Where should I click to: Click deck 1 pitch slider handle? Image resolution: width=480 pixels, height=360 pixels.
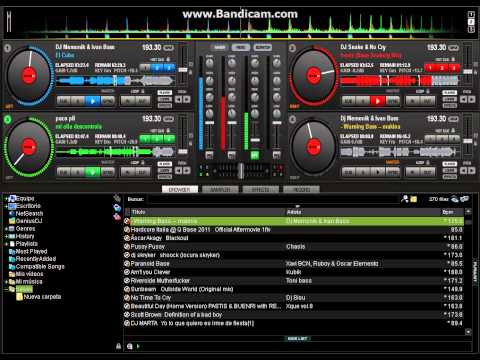click(x=183, y=70)
